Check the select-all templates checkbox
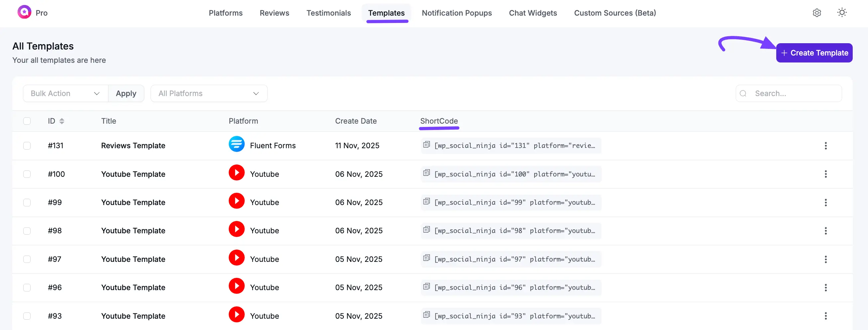 [x=27, y=121]
